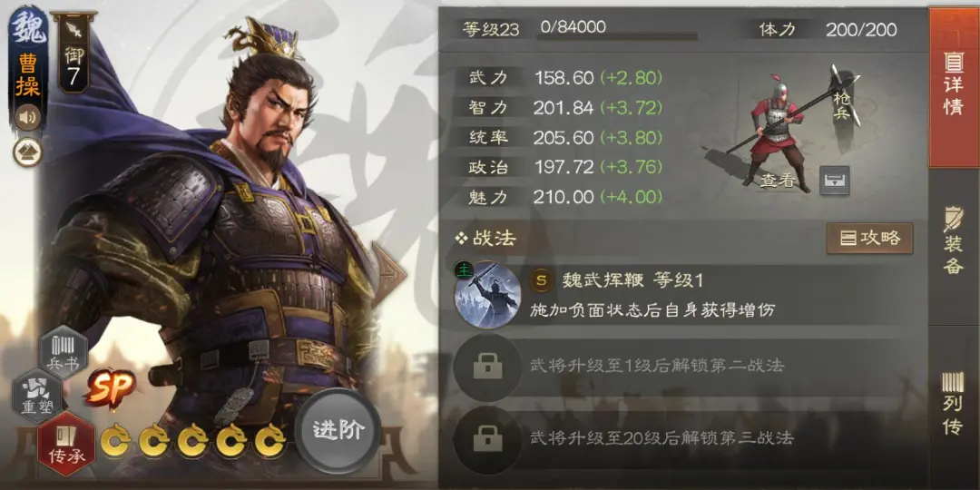Open the 传承 inheritance hexagon icon
The height and width of the screenshot is (490, 980).
click(66, 443)
